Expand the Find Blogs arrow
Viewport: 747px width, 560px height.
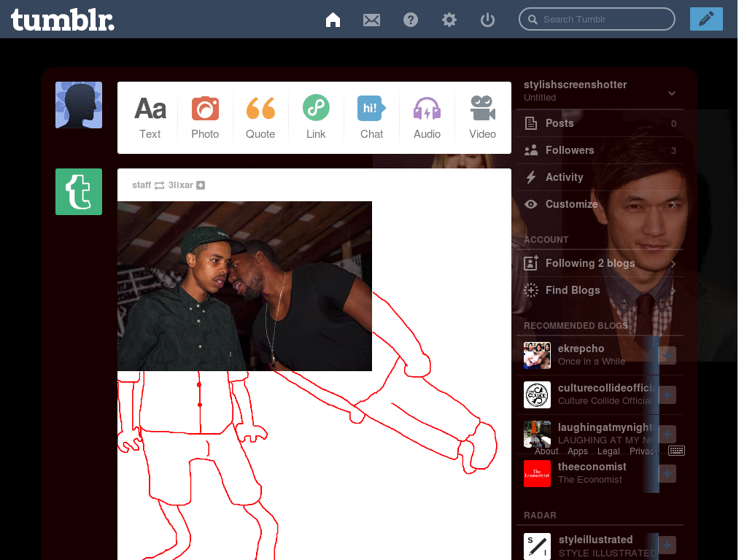point(673,290)
